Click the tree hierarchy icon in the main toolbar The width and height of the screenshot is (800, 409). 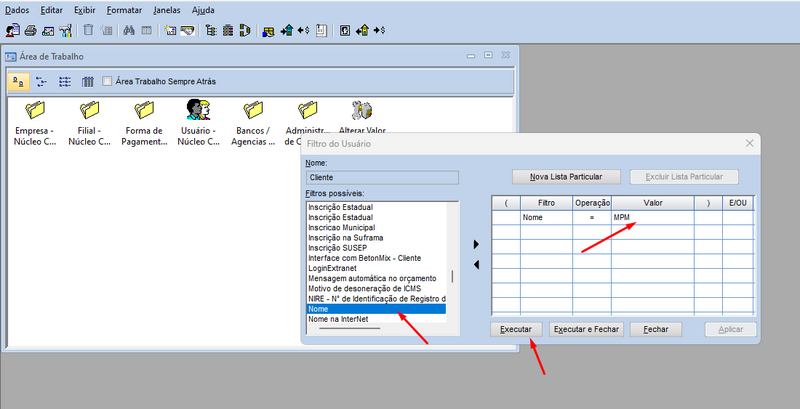[211, 31]
